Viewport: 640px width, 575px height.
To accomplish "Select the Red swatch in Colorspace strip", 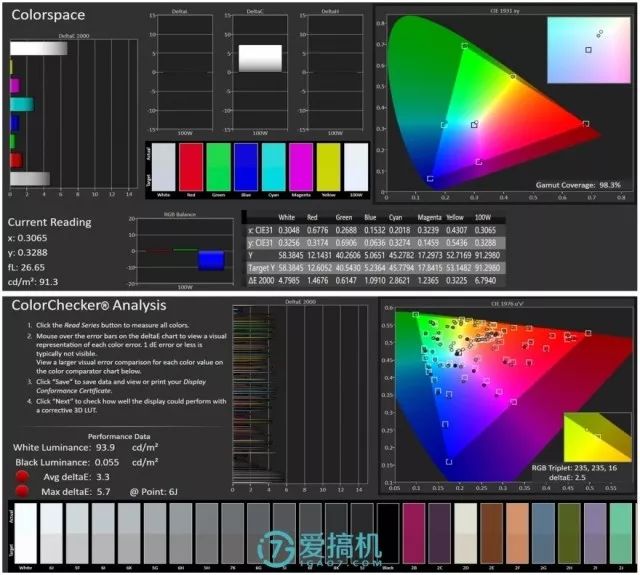I will pyautogui.click(x=190, y=166).
